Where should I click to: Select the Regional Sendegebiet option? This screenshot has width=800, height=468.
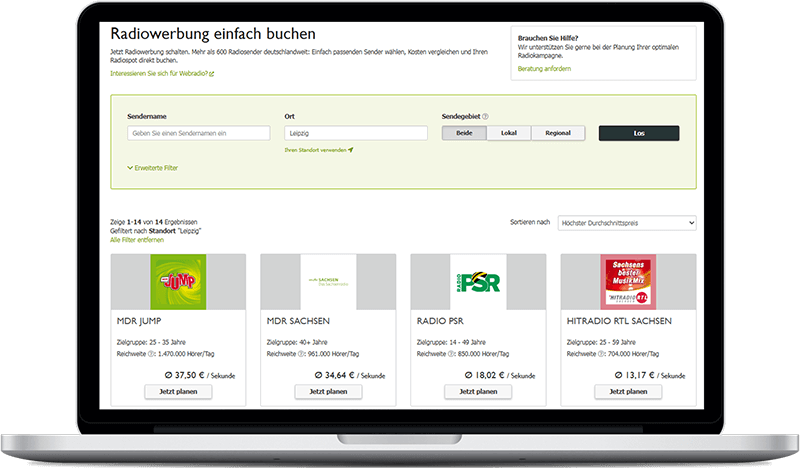(558, 133)
